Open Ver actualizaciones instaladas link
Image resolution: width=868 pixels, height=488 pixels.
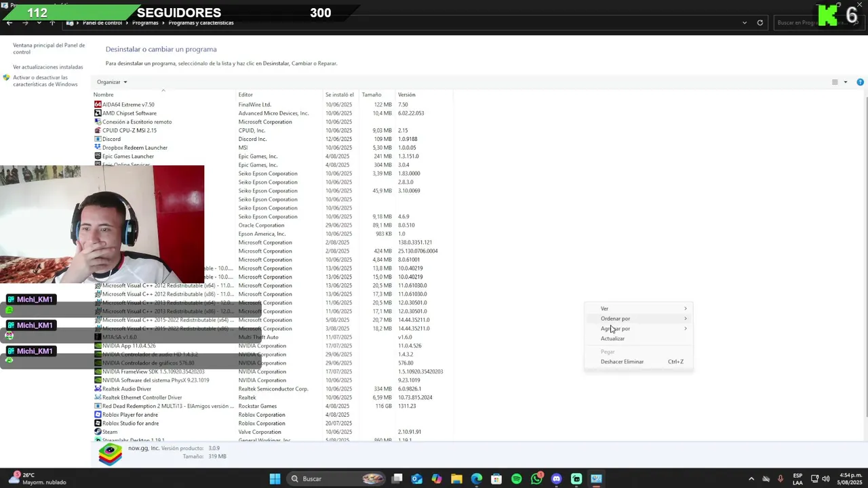coord(48,67)
